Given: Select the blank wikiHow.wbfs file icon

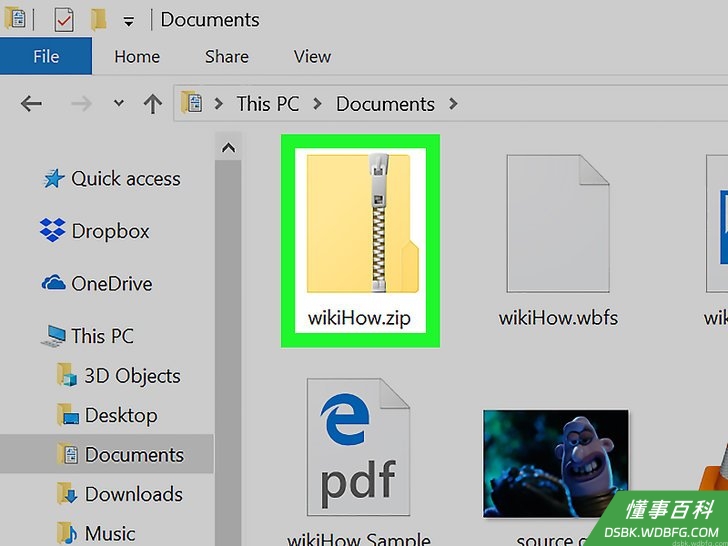Looking at the screenshot, I should (558, 223).
